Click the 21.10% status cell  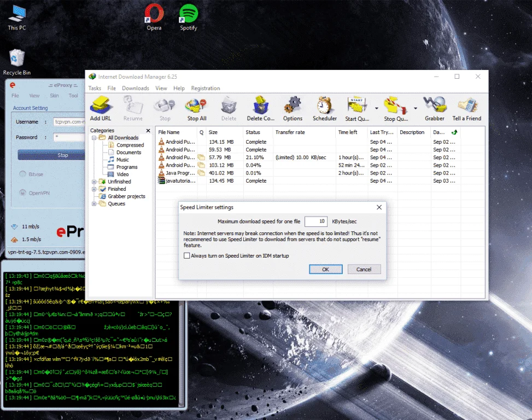[x=255, y=157]
